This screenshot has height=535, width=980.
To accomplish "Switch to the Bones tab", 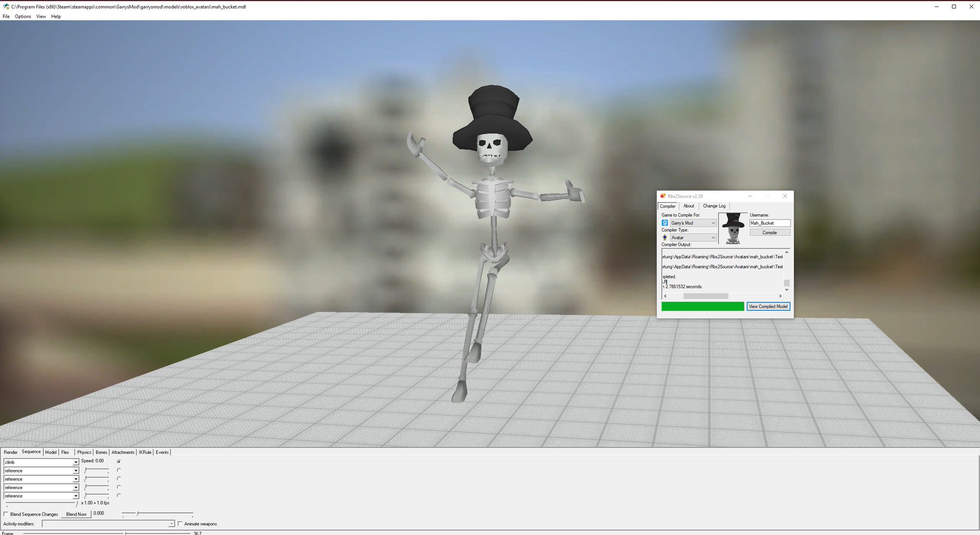I will (101, 452).
